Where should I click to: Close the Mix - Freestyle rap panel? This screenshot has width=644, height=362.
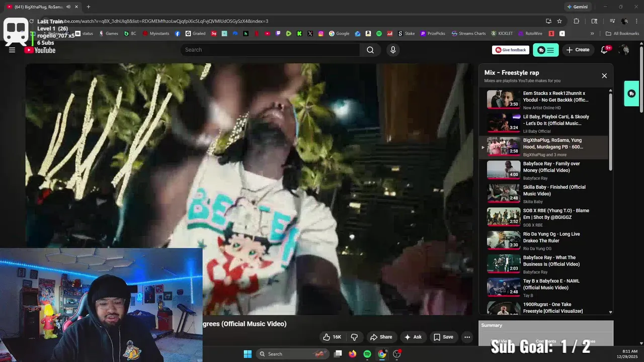(604, 76)
